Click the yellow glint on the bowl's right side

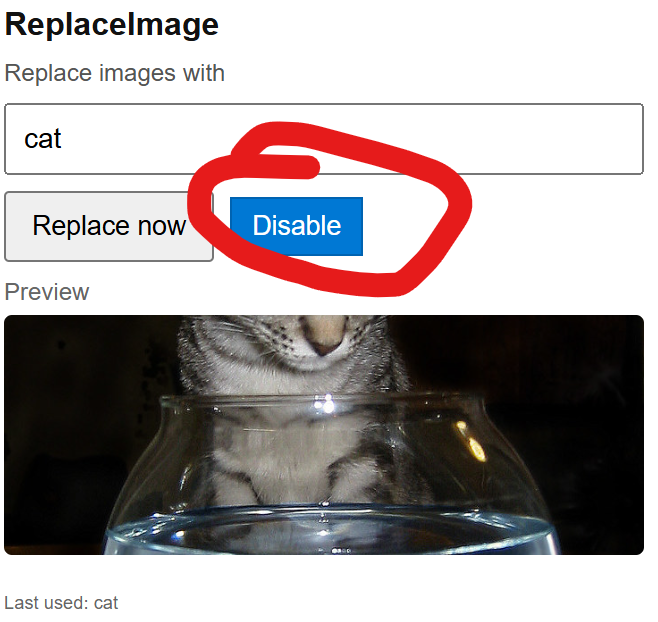click(x=473, y=443)
